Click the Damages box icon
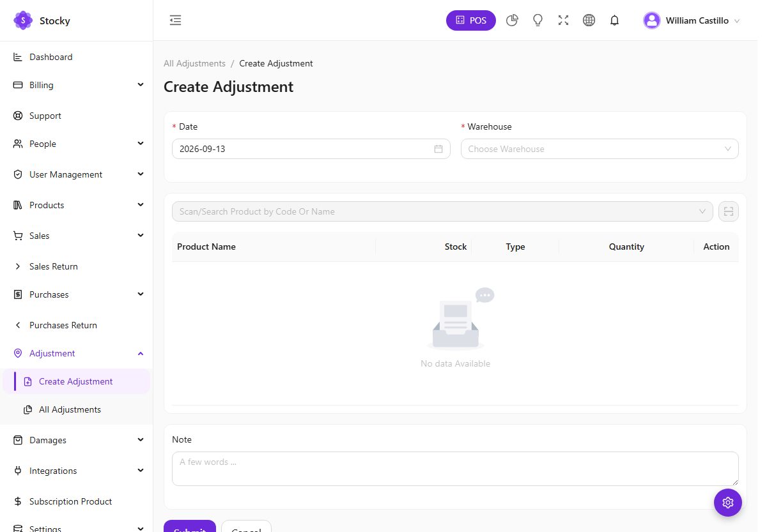The height and width of the screenshot is (532, 767). 18,440
